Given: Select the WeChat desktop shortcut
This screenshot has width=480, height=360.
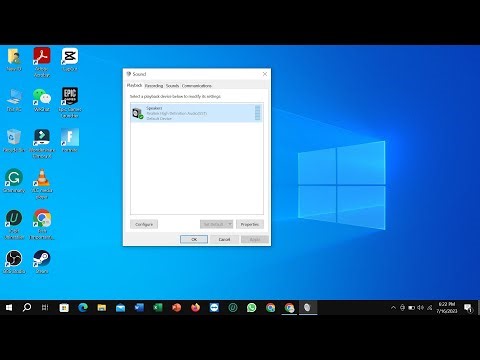Looking at the screenshot, I should (42, 100).
